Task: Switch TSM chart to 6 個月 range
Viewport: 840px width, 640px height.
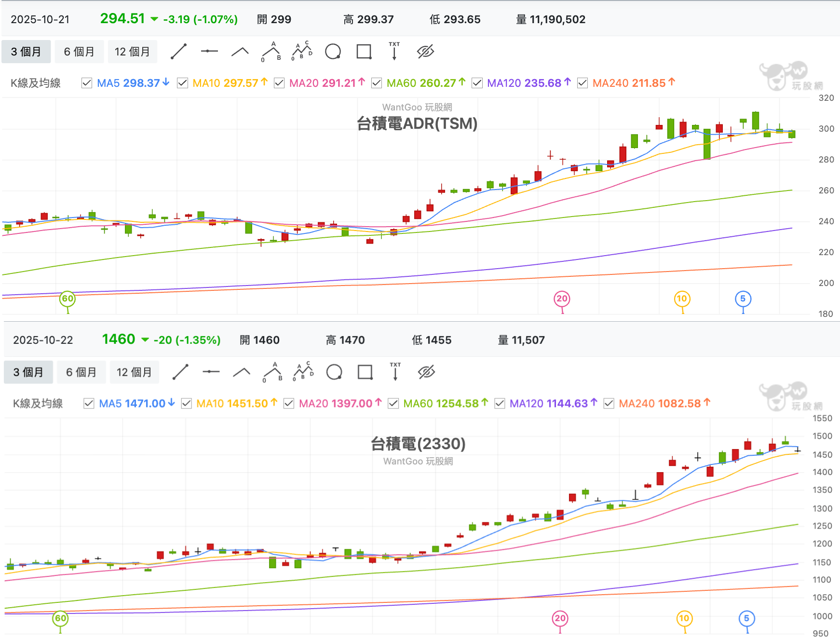Action: [x=79, y=52]
